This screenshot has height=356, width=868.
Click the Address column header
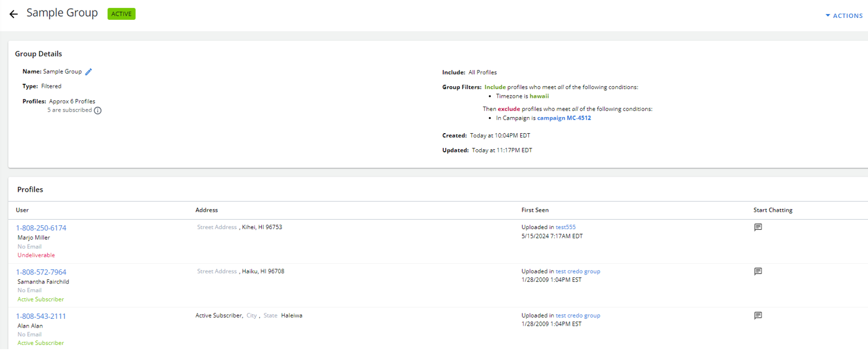206,210
